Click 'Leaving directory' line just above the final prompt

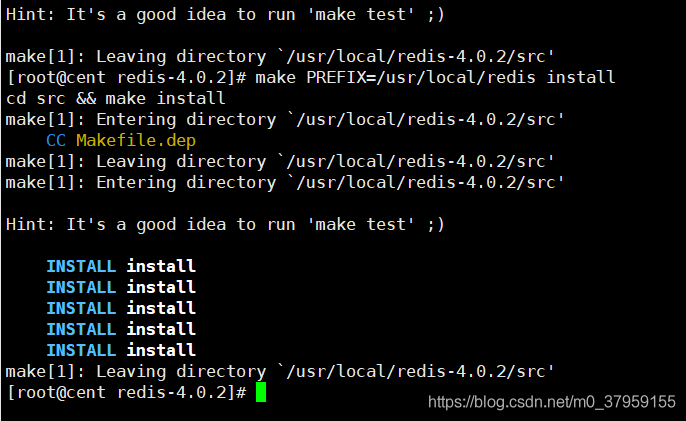click(x=280, y=372)
